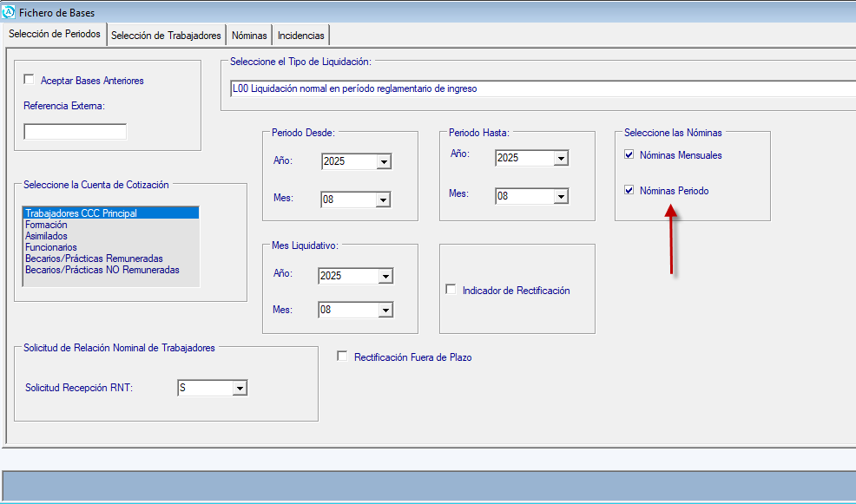Click the Tipo de Liquidación field
This screenshot has height=504, width=856.
tap(538, 88)
